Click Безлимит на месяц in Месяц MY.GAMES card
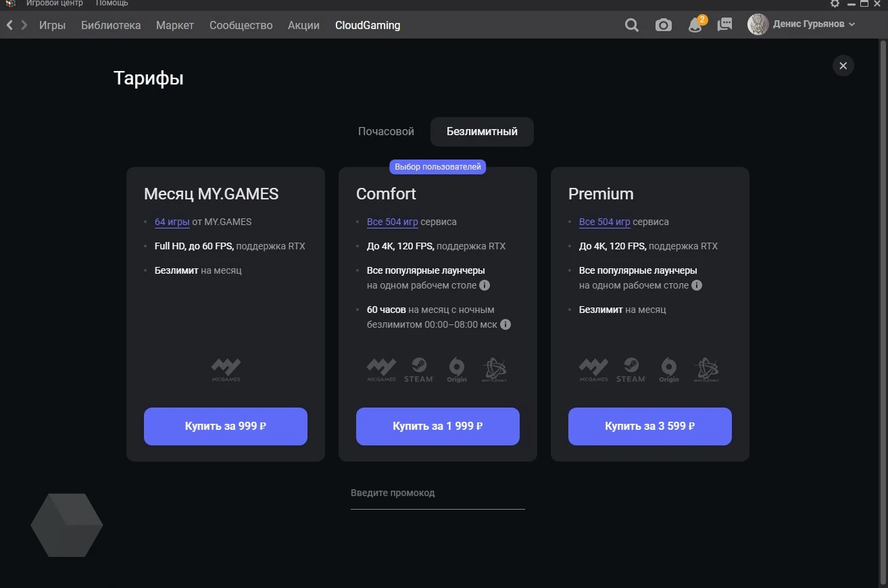888x588 pixels. pos(198,270)
